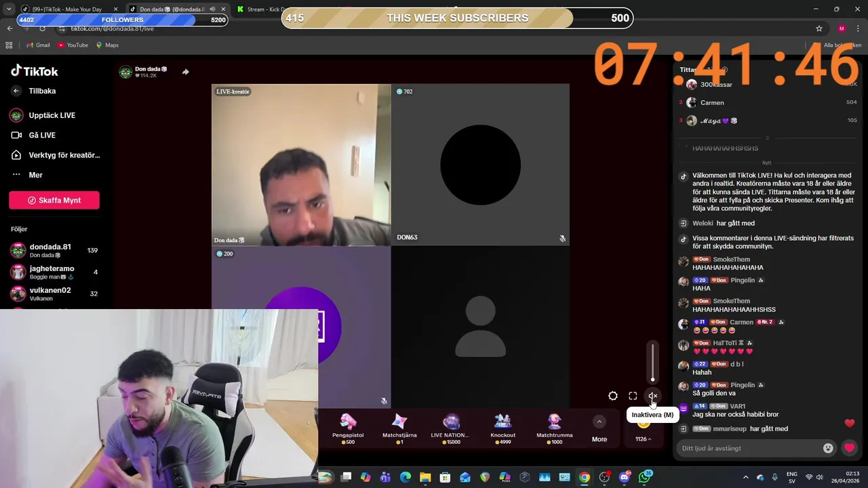Show hidden system tray icons

(745, 477)
